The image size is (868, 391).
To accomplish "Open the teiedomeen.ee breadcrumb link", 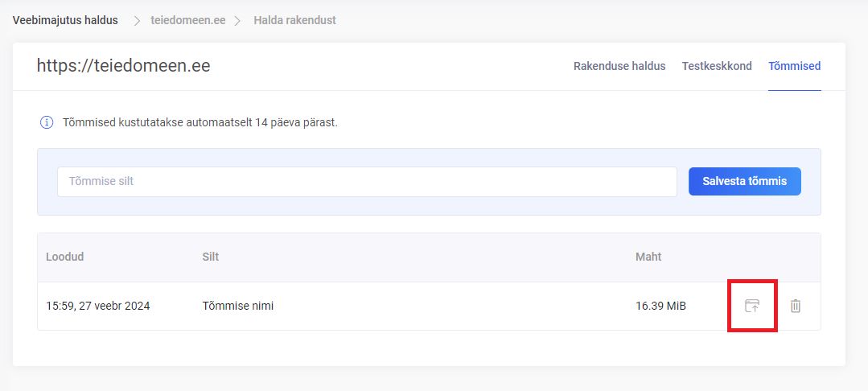I will pyautogui.click(x=187, y=20).
